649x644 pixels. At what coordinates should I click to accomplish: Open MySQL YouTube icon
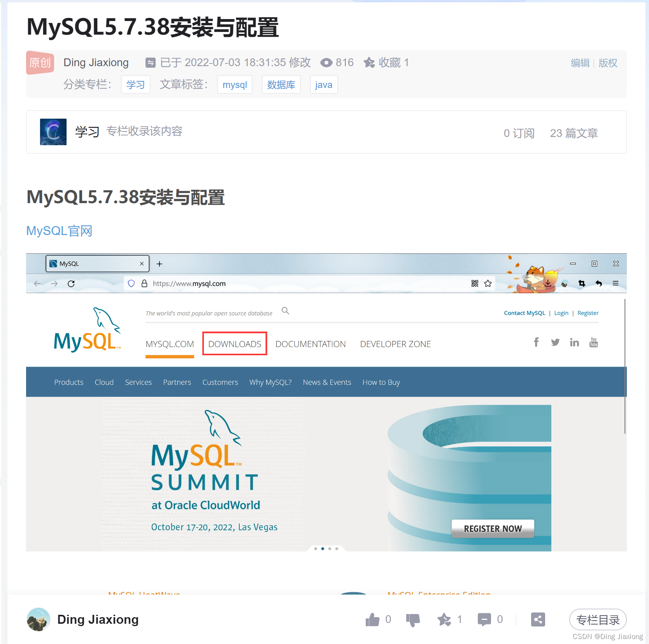[593, 342]
